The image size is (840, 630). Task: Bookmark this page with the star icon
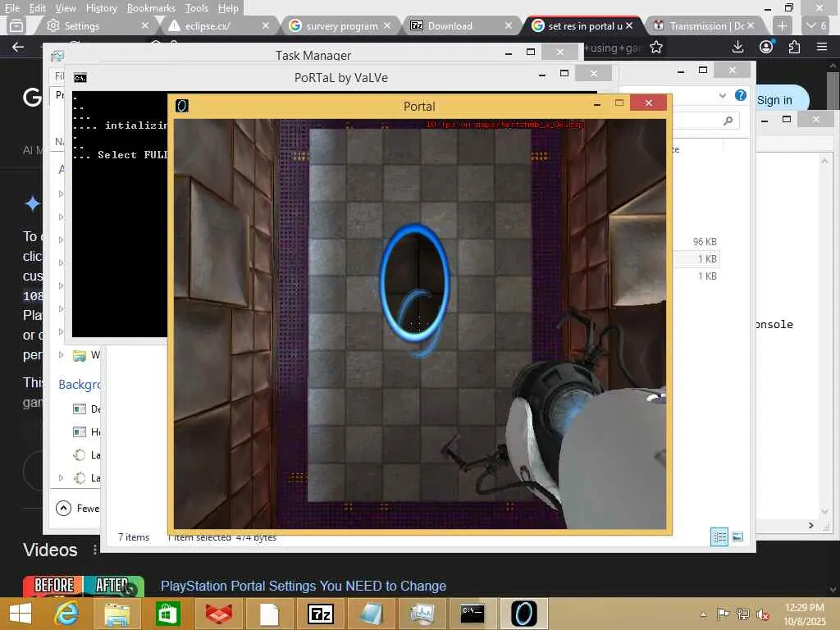pyautogui.click(x=655, y=48)
